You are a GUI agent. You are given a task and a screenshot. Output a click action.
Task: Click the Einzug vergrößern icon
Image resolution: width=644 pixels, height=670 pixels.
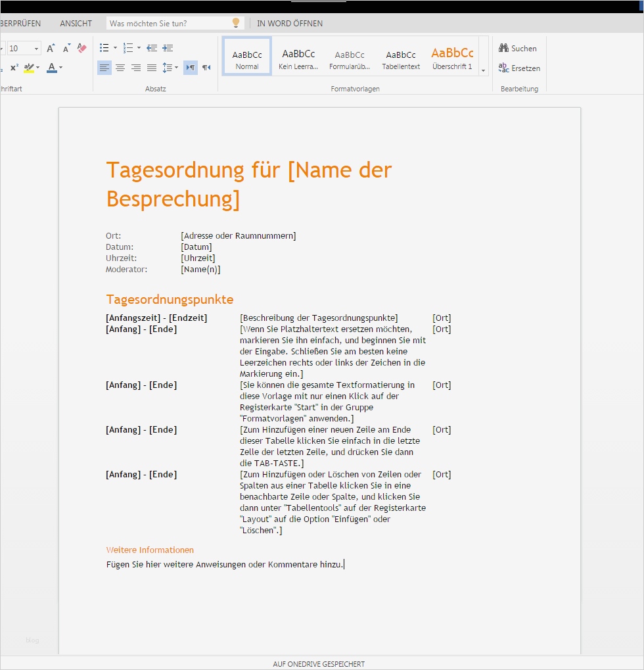click(x=168, y=47)
